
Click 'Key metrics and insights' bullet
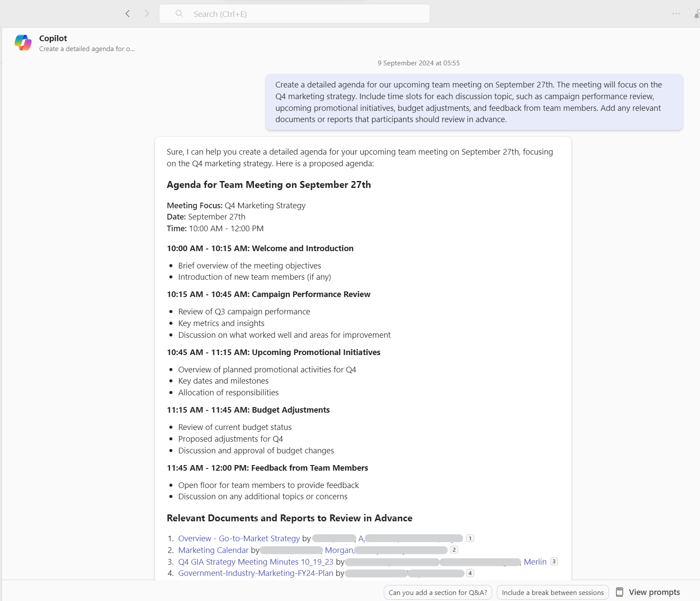221,323
